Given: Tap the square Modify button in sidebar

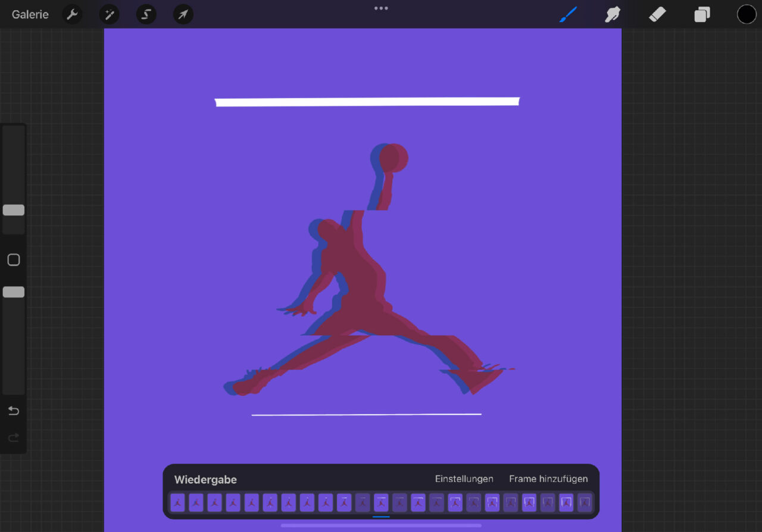Looking at the screenshot, I should 14,260.
